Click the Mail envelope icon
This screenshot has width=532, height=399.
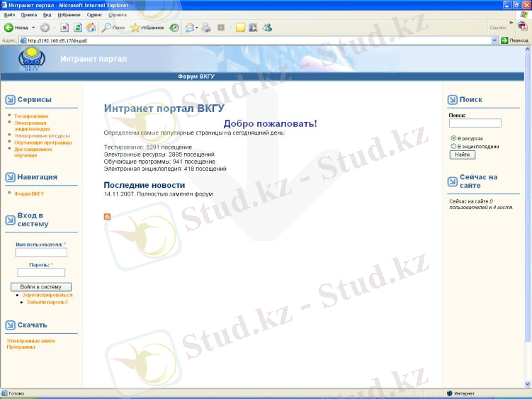click(190, 28)
